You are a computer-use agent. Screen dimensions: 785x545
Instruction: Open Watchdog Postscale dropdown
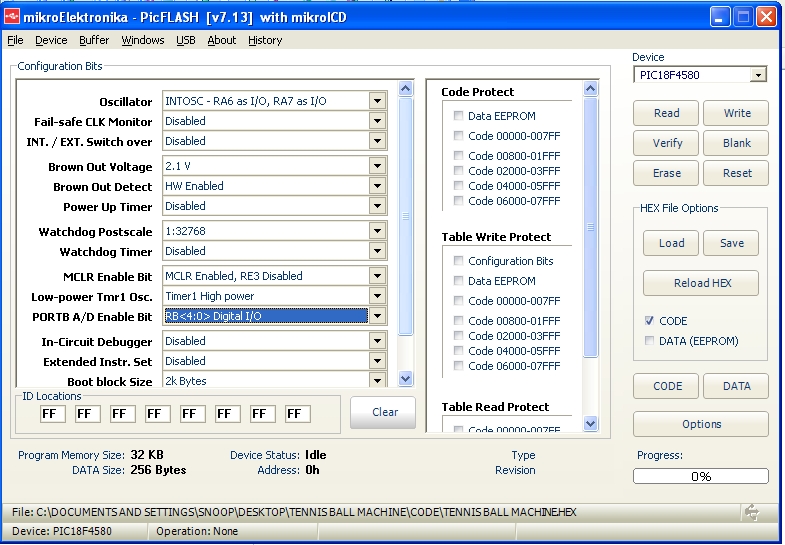[377, 231]
